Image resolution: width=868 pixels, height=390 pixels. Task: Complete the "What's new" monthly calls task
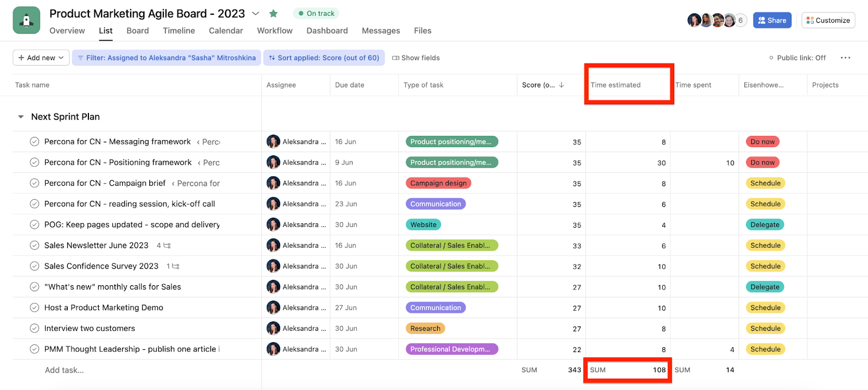34,287
